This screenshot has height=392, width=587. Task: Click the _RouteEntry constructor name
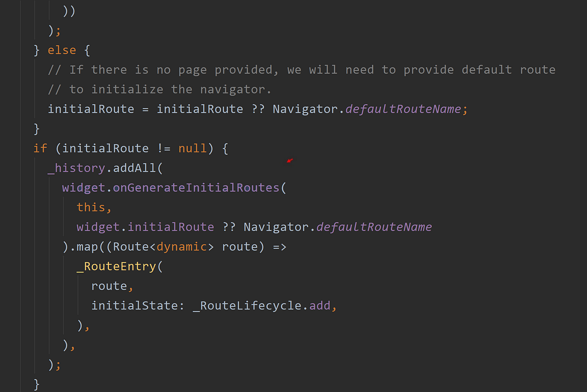(115, 266)
